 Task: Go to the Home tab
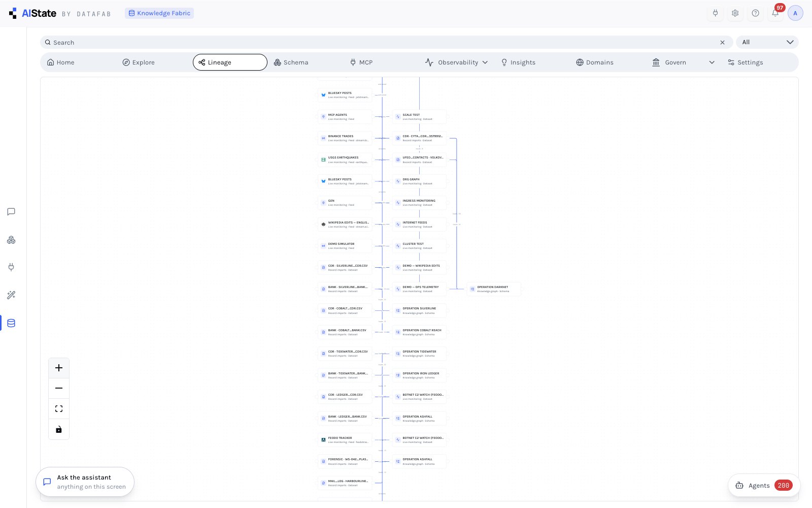click(60, 62)
